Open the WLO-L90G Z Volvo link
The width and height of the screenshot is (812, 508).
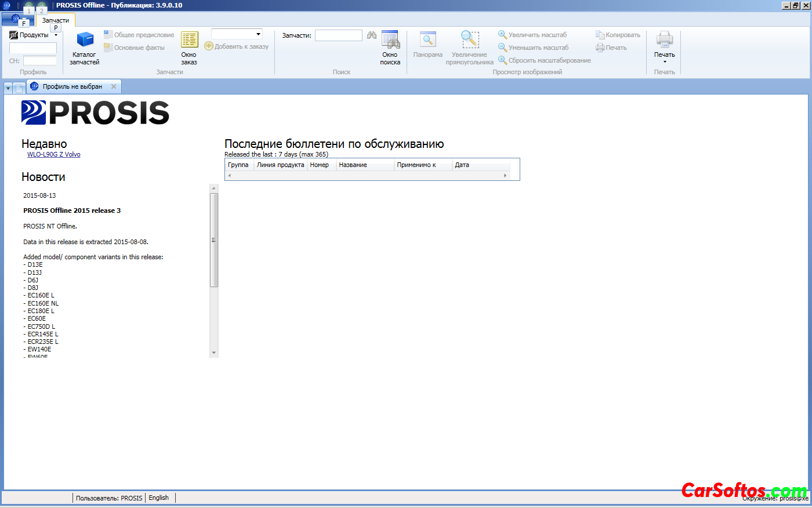54,154
